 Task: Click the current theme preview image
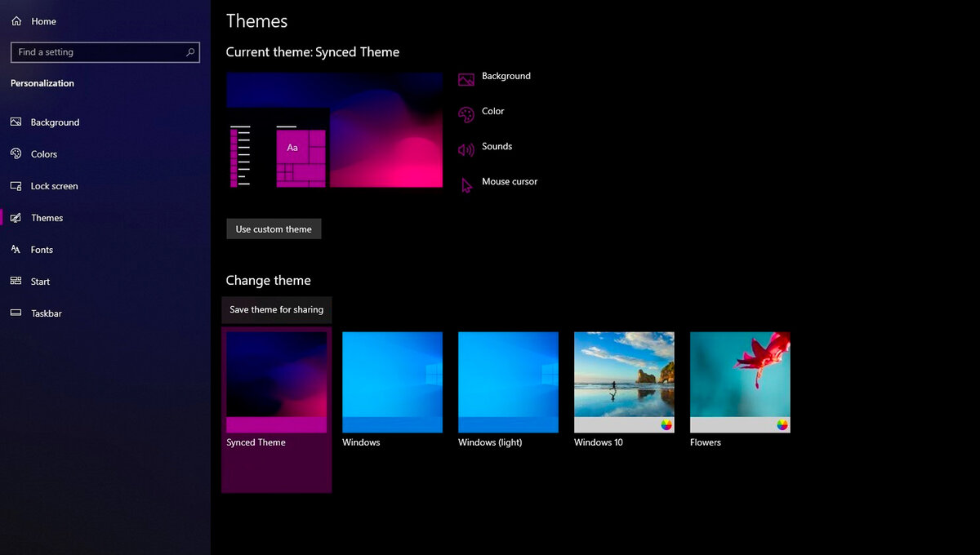coord(334,130)
